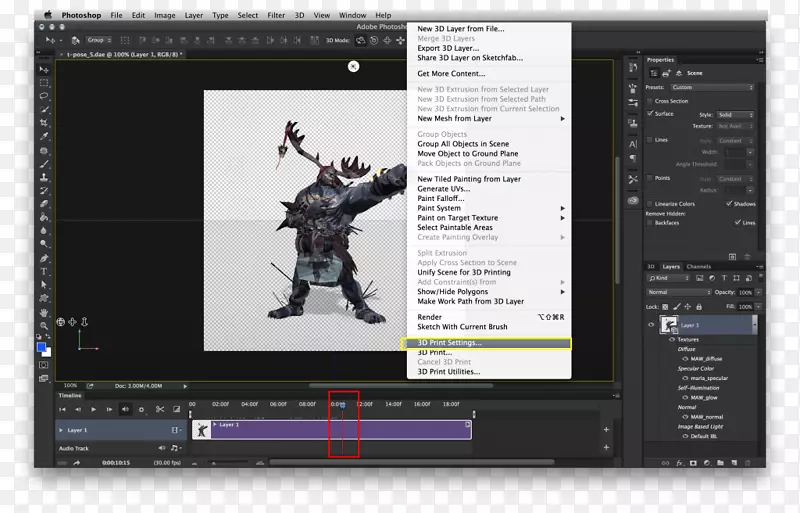The image size is (800, 513).
Task: Click roll 3D camera mode icon
Action: pos(374,40)
